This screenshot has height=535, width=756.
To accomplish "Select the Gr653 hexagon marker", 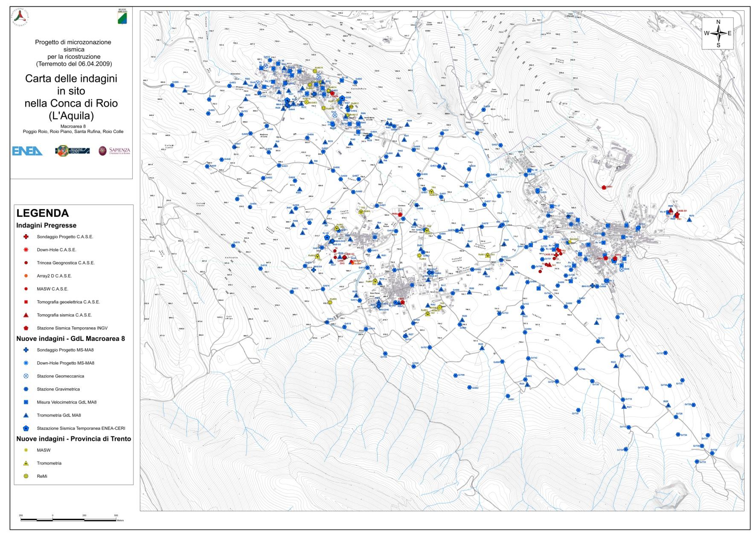I will pos(238,199).
